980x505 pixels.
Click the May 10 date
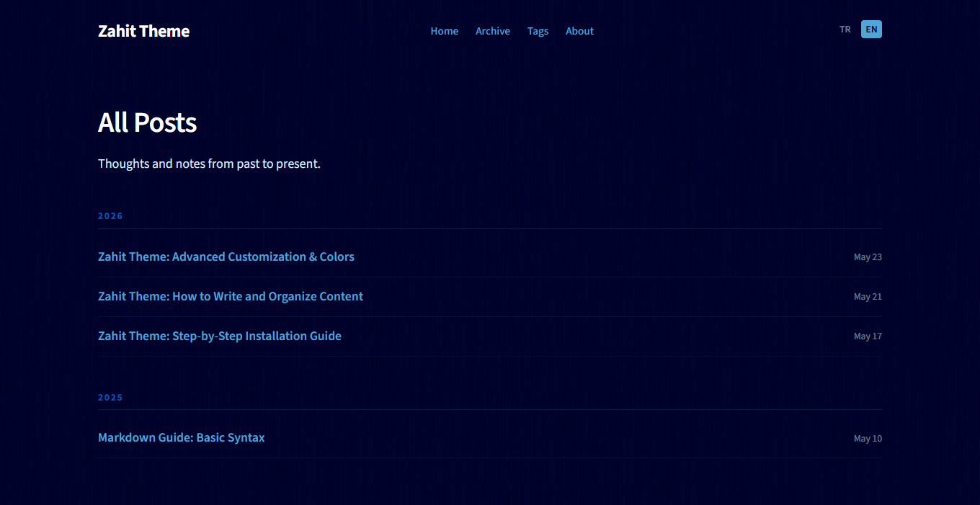(868, 439)
